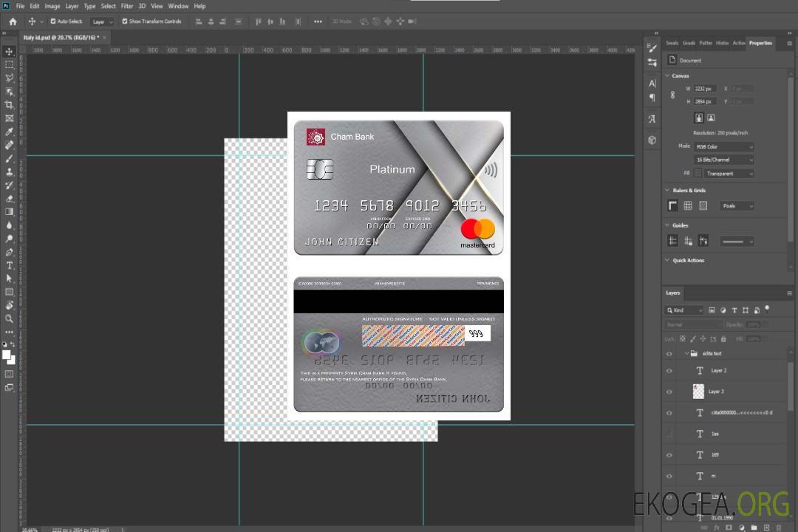Image resolution: width=798 pixels, height=532 pixels.
Task: Hide the m text layer
Action: [x=669, y=477]
